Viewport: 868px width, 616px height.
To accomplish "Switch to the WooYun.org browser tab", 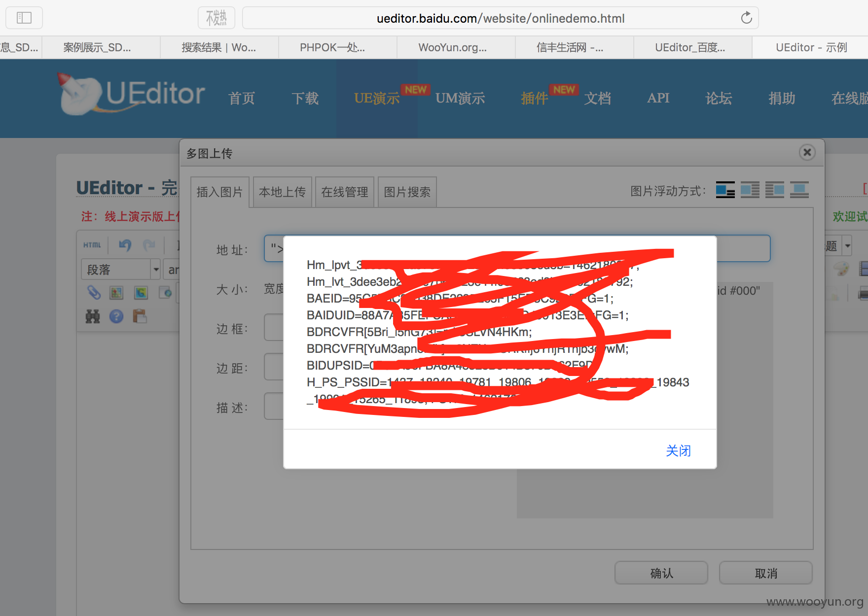I will point(456,47).
